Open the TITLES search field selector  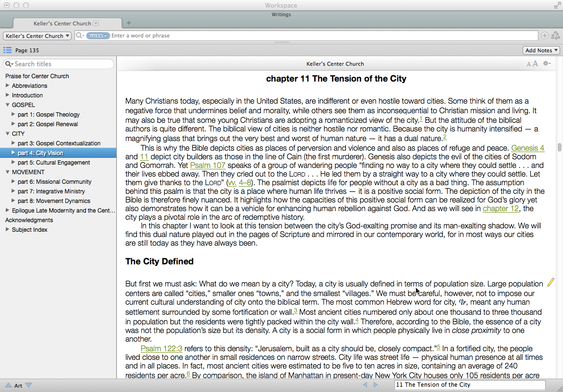pos(98,36)
